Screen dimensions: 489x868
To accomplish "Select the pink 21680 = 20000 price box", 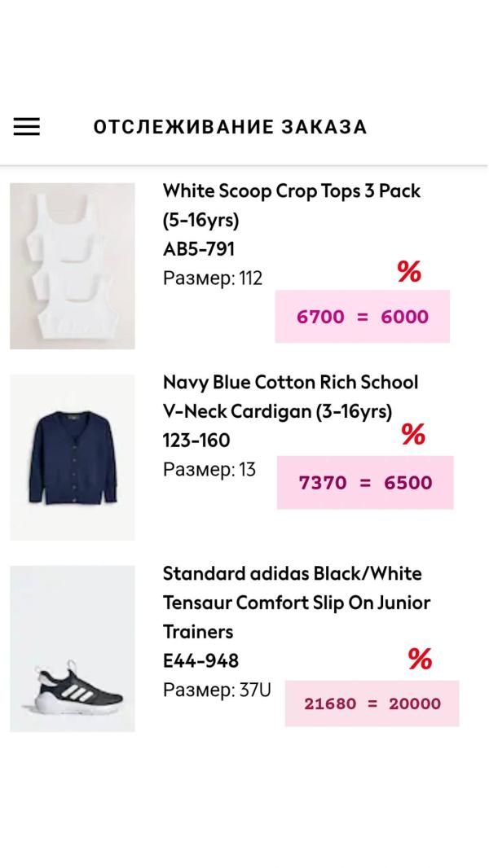I will 372,704.
